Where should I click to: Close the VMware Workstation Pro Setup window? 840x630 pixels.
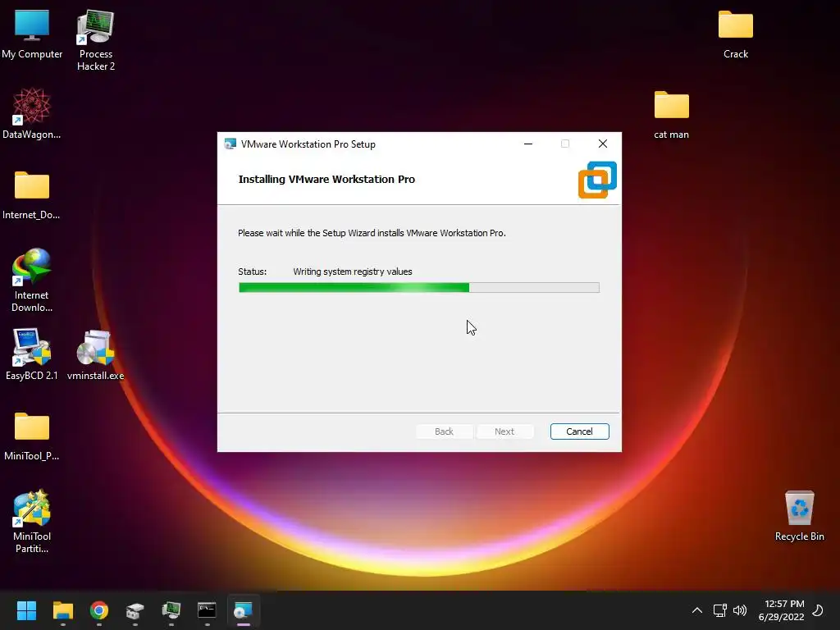pyautogui.click(x=603, y=144)
